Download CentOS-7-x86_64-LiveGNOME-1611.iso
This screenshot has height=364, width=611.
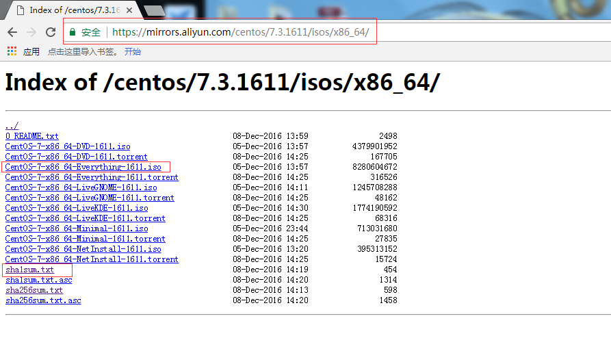[81, 187]
